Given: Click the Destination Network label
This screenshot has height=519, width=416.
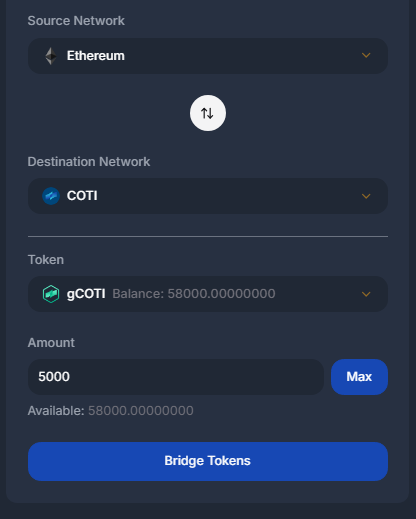Looking at the screenshot, I should tap(89, 162).
